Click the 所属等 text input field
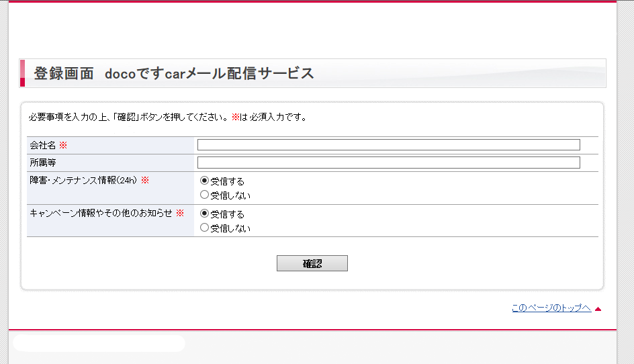Image resolution: width=634 pixels, height=364 pixels. [x=389, y=163]
